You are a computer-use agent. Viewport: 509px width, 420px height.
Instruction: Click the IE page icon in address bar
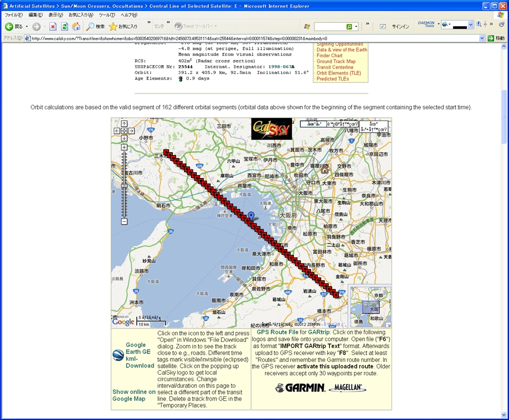click(28, 38)
